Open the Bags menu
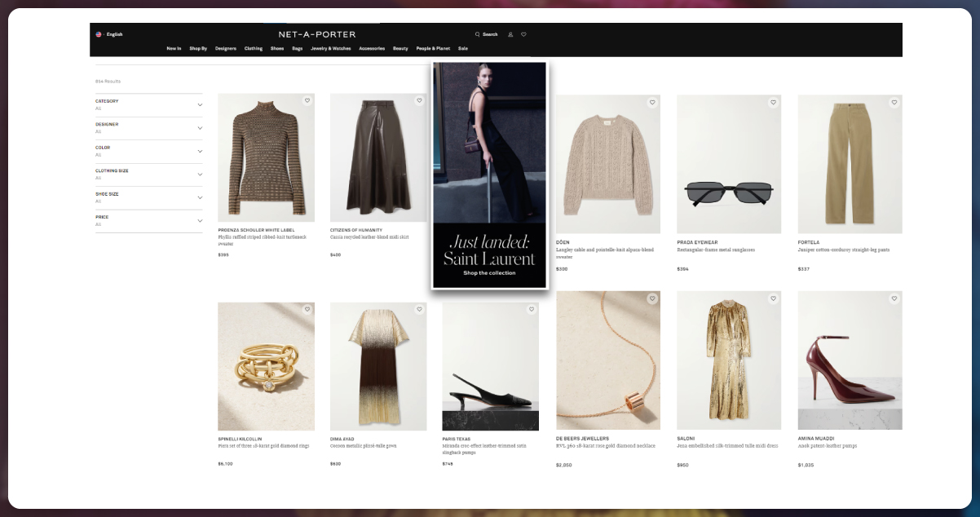 [x=298, y=48]
